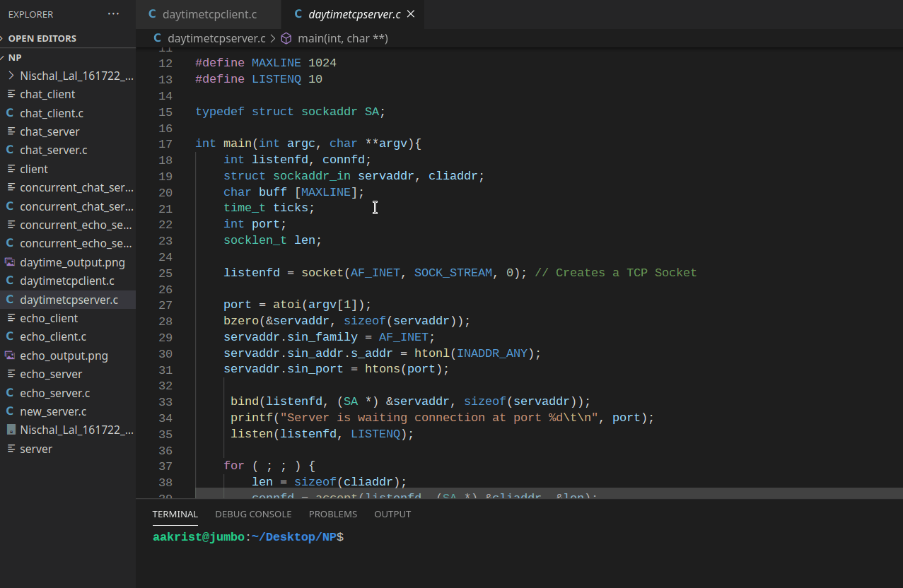
Task: Open the TERMINAL panel tab
Action: point(175,514)
